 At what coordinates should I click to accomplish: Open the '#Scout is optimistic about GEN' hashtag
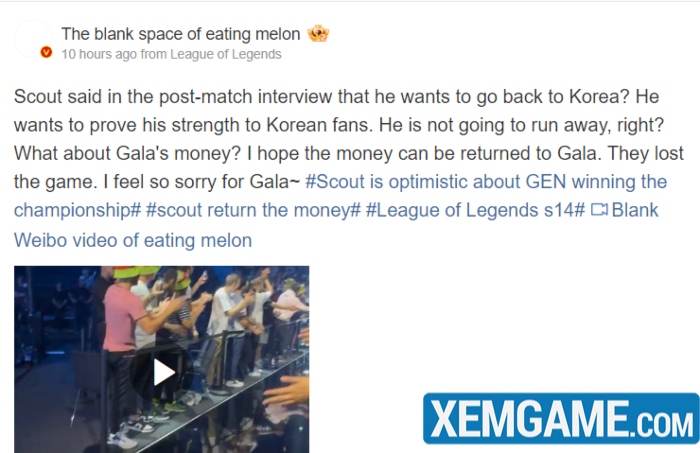(486, 182)
